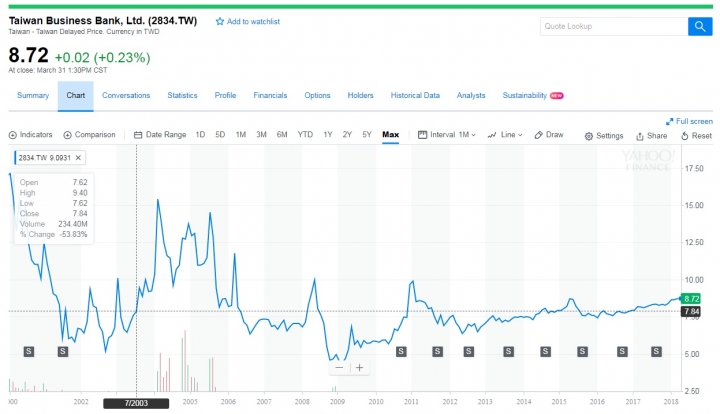Click the split marker S near 2017
The height and width of the screenshot is (414, 720).
pos(622,352)
